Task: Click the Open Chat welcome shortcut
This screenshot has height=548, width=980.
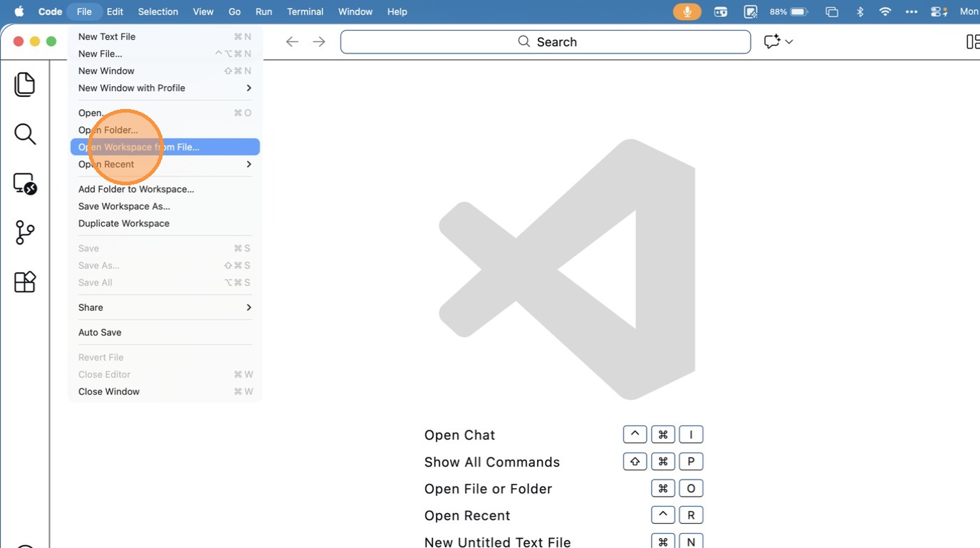Action: [x=459, y=435]
